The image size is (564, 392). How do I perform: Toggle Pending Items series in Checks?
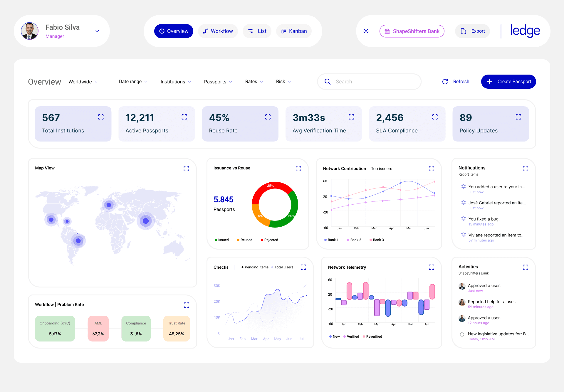click(x=255, y=267)
